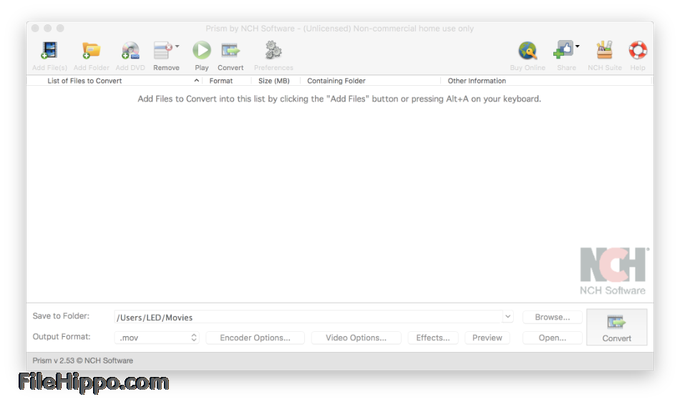Click the Effects... button
The height and width of the screenshot is (402, 680).
[x=433, y=337]
